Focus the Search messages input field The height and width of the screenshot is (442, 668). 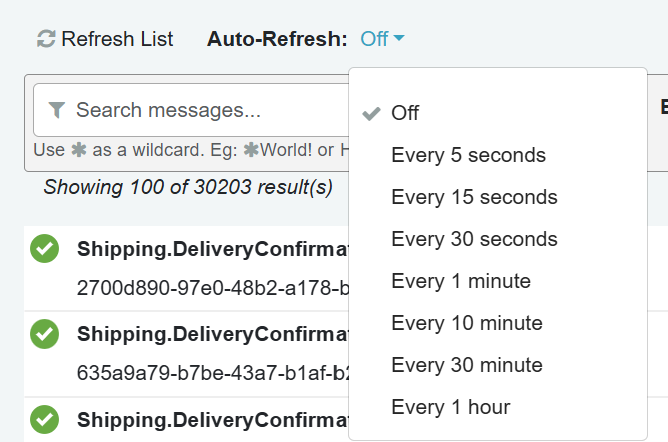tap(191, 110)
